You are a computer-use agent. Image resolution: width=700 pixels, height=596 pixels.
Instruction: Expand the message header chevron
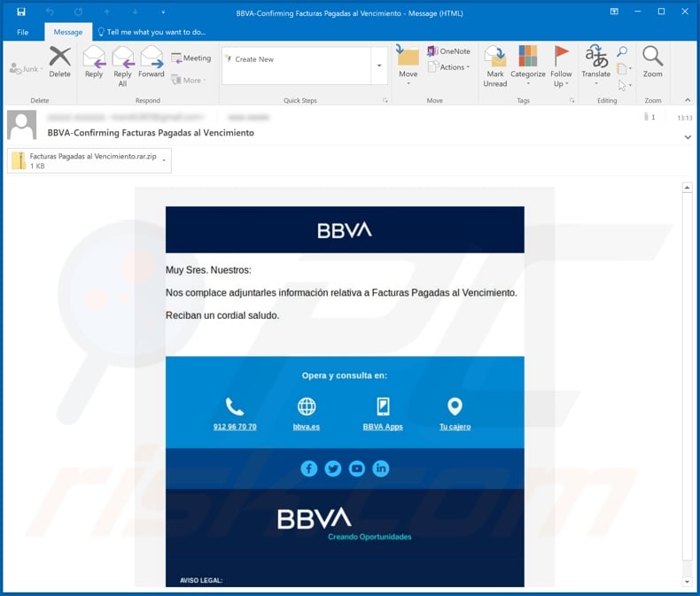(688, 137)
